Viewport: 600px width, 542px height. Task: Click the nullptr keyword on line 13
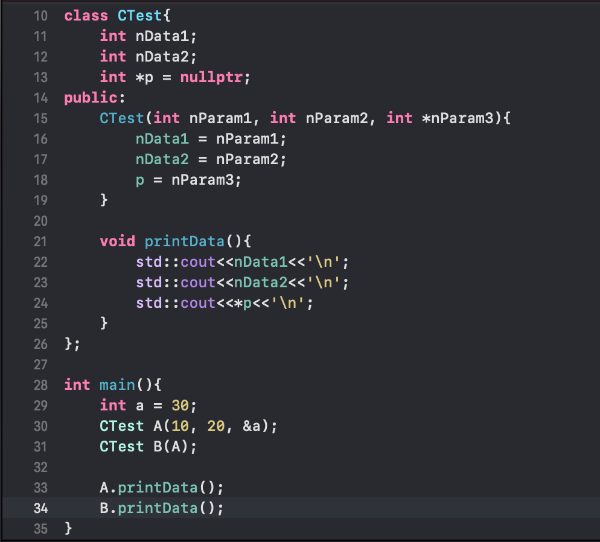(211, 77)
